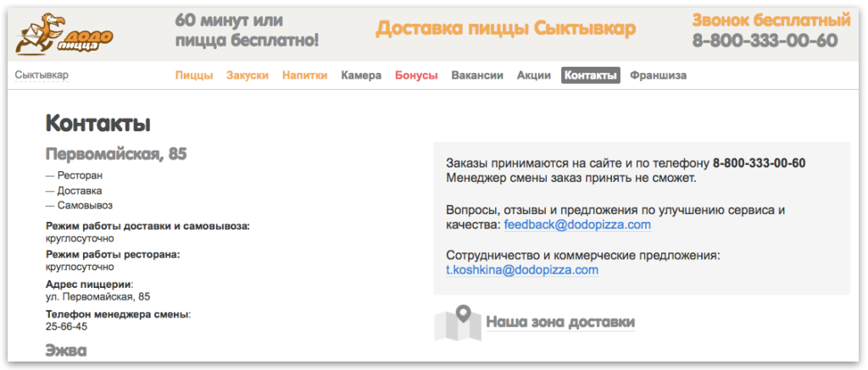Click the map pin delivery zone icon

[457, 323]
